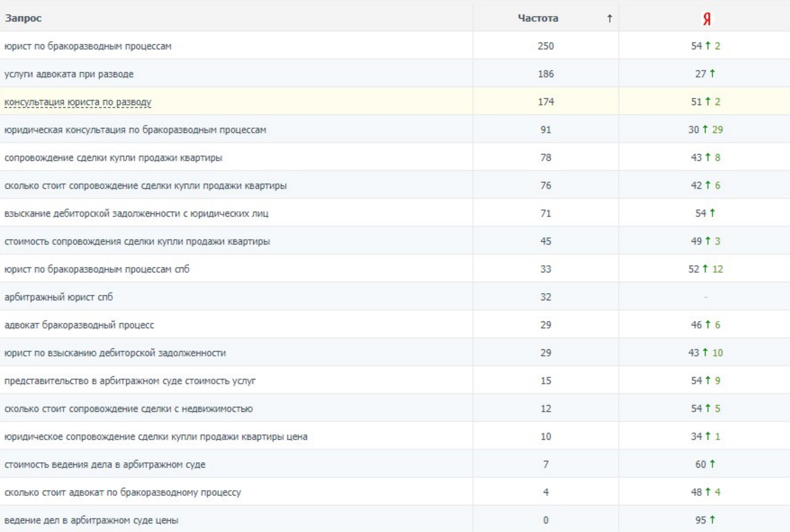Click the Запрос column header
Image resolution: width=790 pixels, height=532 pixels.
23,18
